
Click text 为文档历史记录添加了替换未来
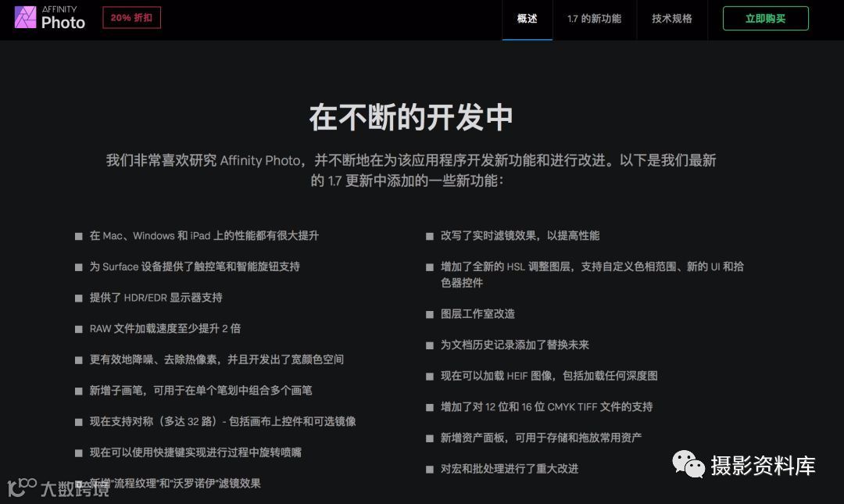click(514, 345)
